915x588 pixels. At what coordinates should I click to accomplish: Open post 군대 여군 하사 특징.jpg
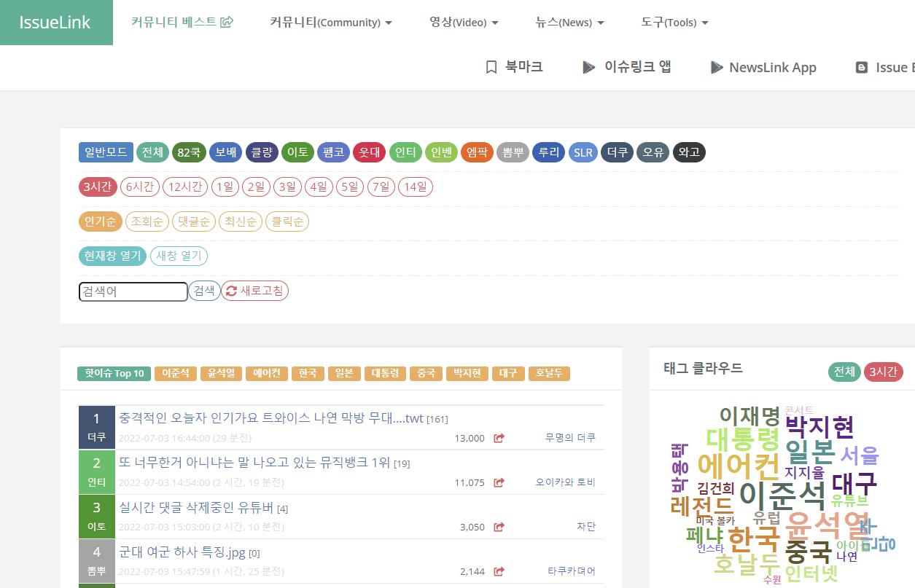pos(183,552)
